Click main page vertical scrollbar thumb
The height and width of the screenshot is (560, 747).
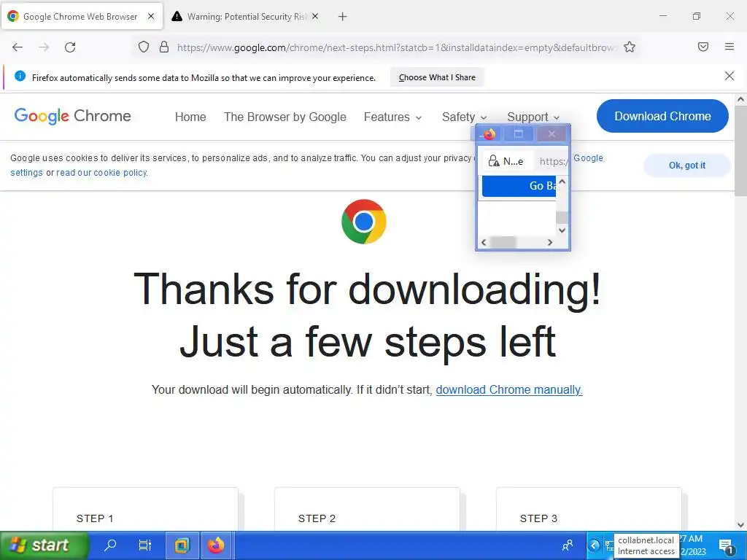pos(740,150)
